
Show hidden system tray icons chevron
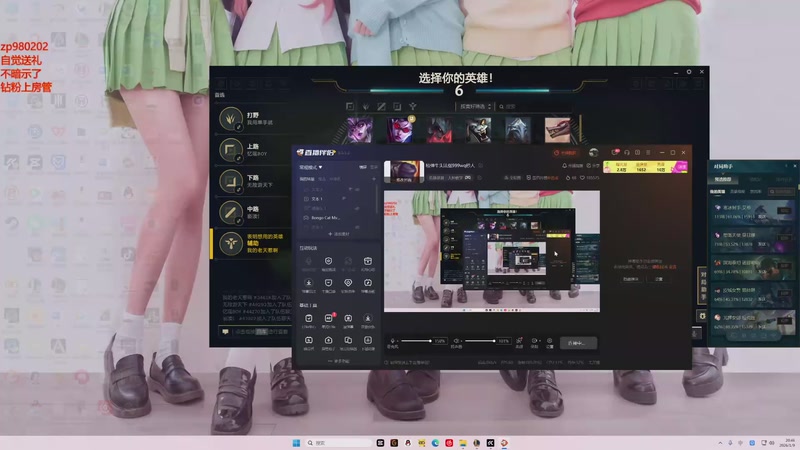tap(720, 443)
